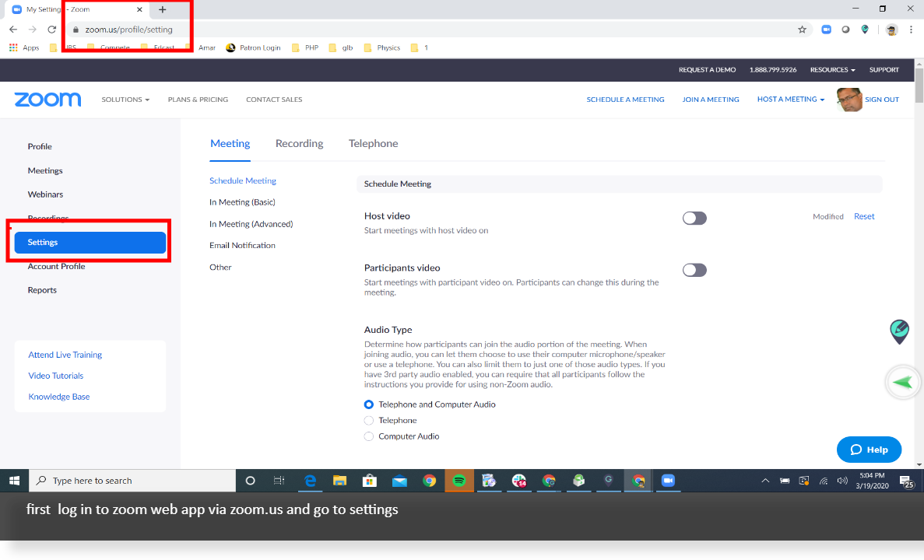Click the Zoom logo
Image resolution: width=924 pixels, height=560 pixels.
[47, 100]
